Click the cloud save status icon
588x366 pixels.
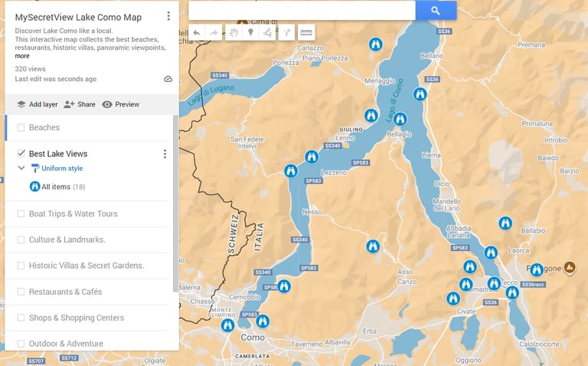click(x=168, y=79)
